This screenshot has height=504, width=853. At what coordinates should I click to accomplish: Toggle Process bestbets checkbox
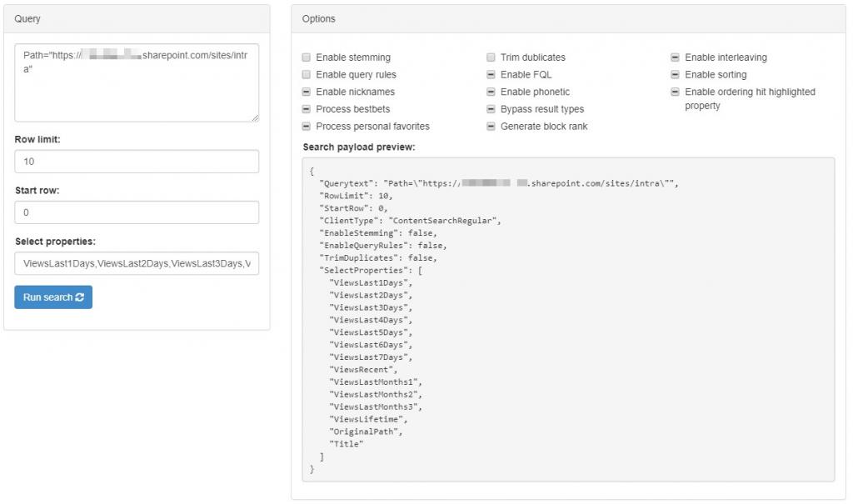(x=307, y=109)
